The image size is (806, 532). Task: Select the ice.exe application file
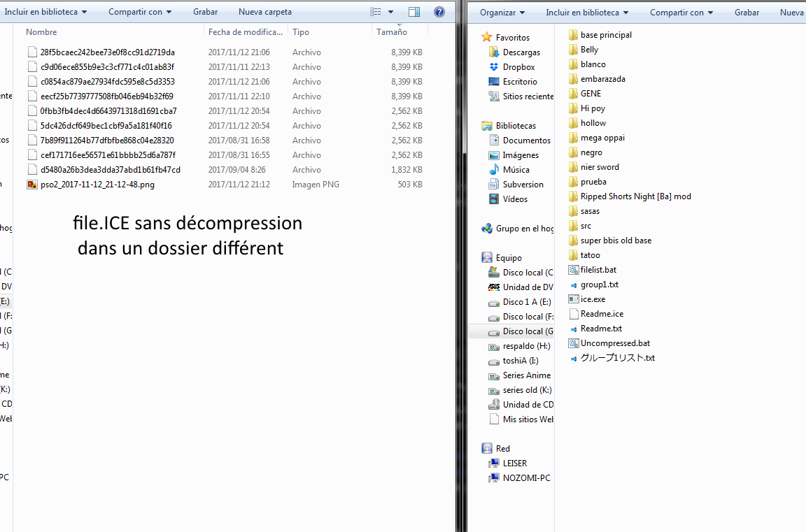click(x=593, y=299)
